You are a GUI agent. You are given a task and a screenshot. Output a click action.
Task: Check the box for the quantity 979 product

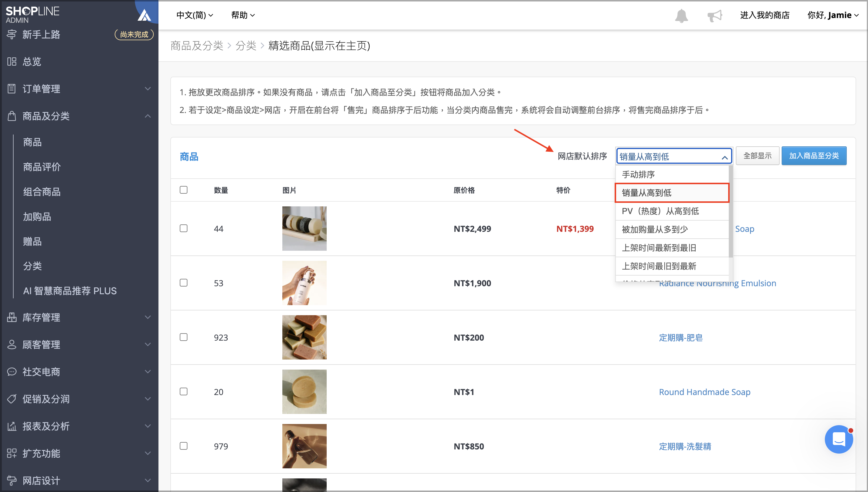pos(184,446)
